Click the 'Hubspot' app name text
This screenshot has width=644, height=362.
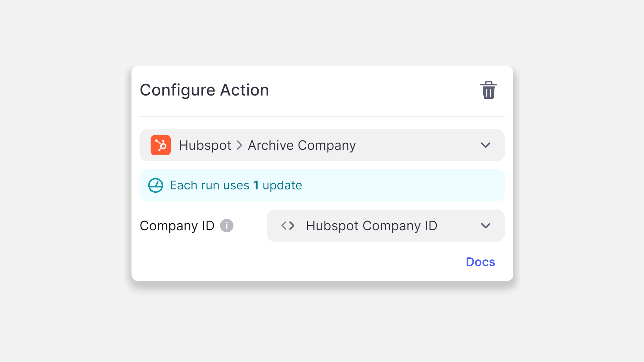click(205, 145)
